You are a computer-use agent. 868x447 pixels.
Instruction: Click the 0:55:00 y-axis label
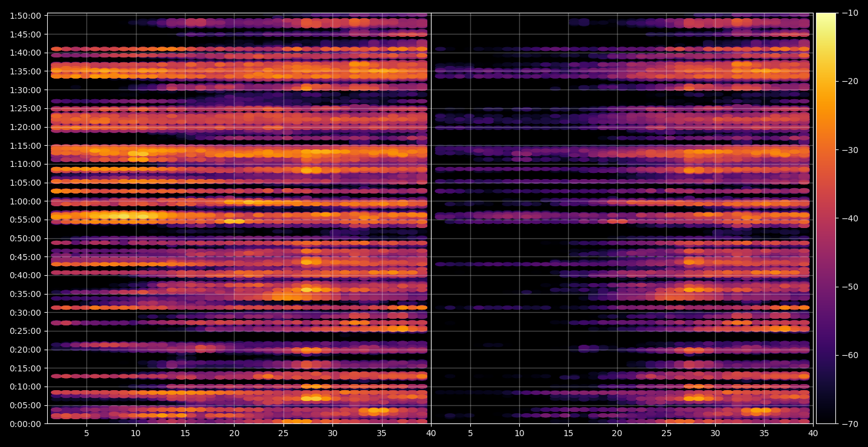pyautogui.click(x=25, y=220)
